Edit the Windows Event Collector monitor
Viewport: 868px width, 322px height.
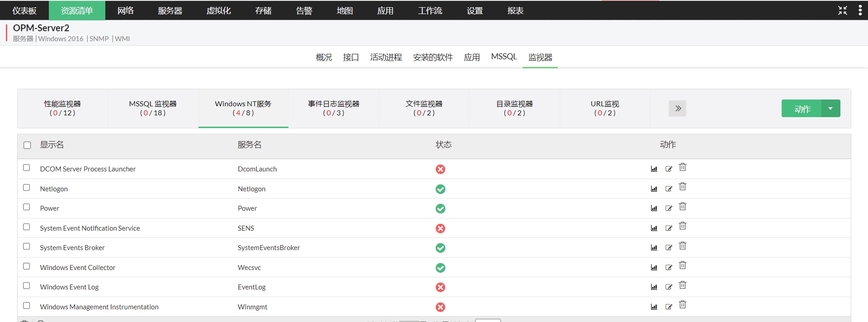(669, 268)
